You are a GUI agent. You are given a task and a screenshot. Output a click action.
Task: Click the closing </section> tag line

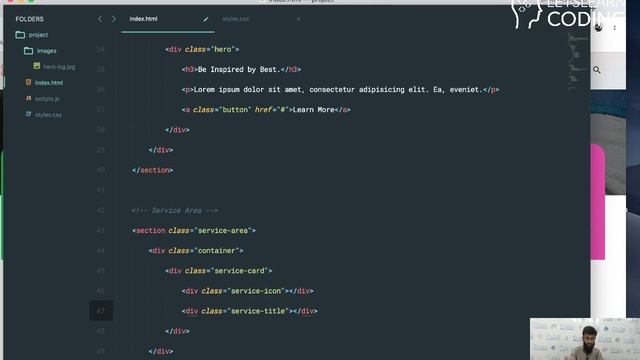(153, 170)
